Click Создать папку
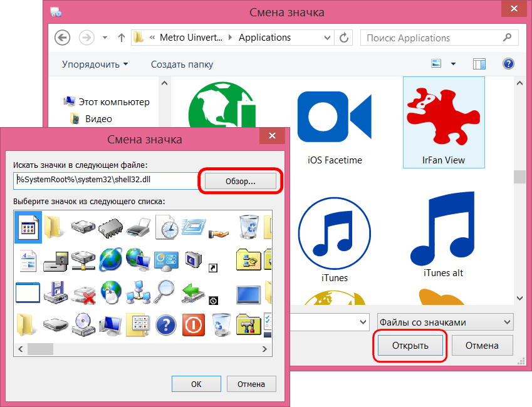The height and width of the screenshot is (407, 532). [x=182, y=64]
